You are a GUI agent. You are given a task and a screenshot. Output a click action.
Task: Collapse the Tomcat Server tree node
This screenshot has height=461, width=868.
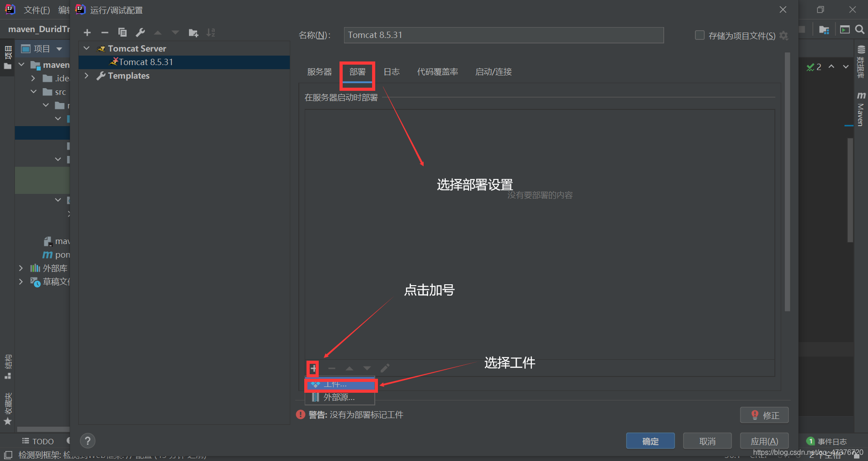pyautogui.click(x=87, y=48)
